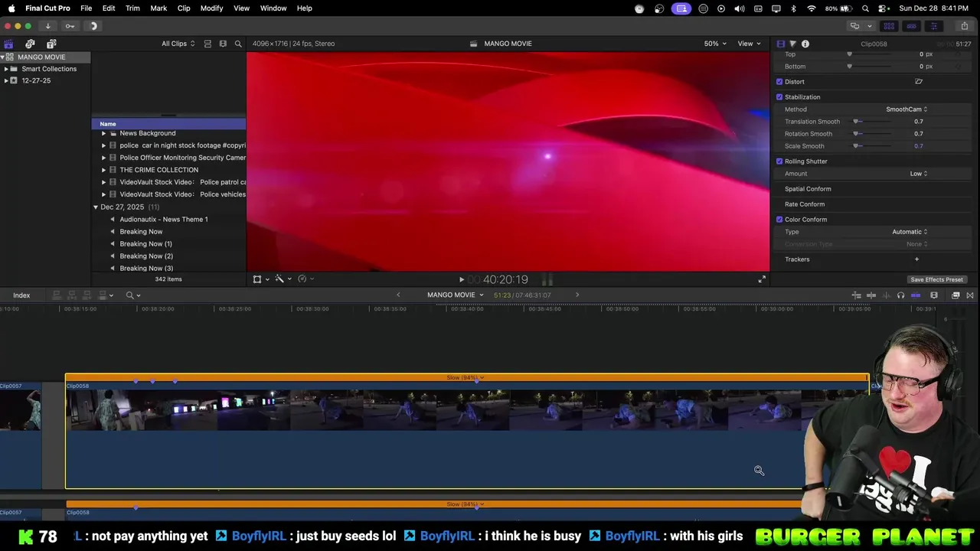
Task: Show the Libraries sidebar clapper icon
Action: coord(8,44)
